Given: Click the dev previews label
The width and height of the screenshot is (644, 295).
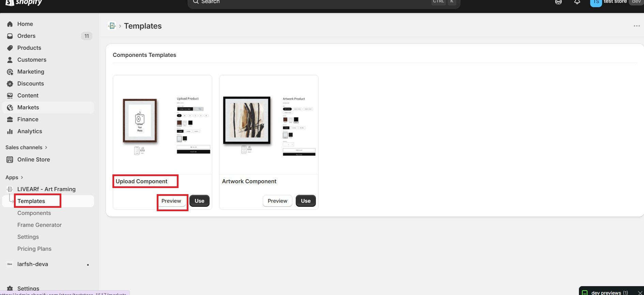Looking at the screenshot, I should pos(610,293).
